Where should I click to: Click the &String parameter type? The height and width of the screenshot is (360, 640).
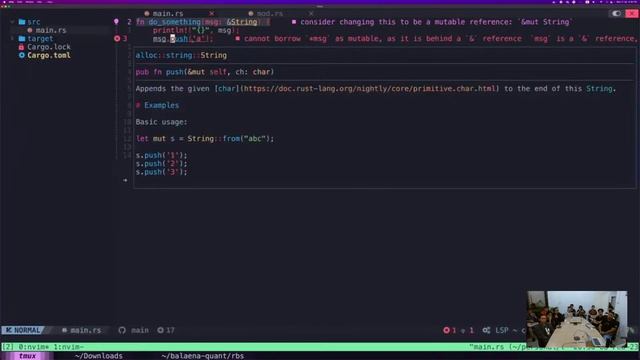[242, 22]
